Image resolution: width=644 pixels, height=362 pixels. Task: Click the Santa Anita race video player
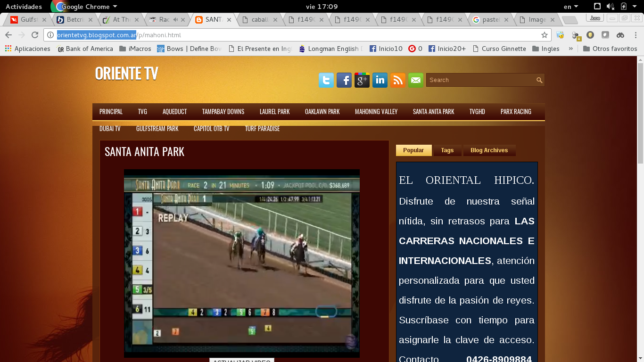point(242,263)
